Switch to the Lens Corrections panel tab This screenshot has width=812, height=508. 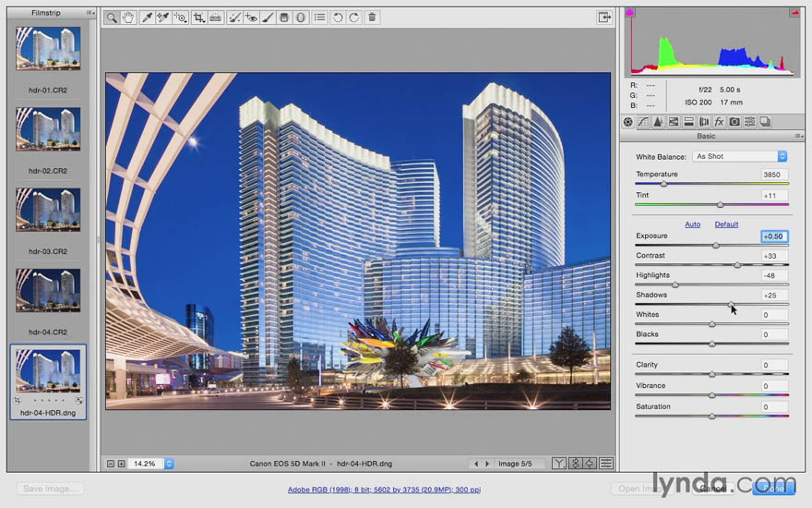click(704, 122)
